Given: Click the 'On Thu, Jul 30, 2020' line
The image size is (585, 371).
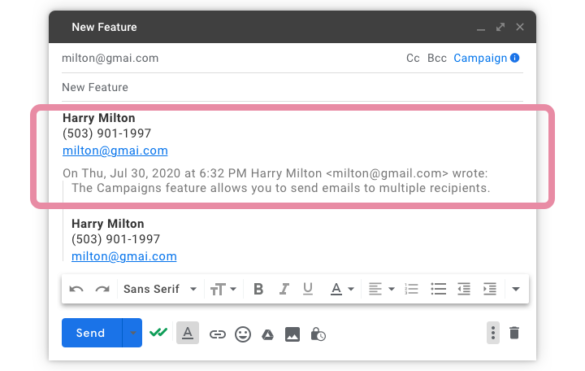Looking at the screenshot, I should [x=275, y=174].
